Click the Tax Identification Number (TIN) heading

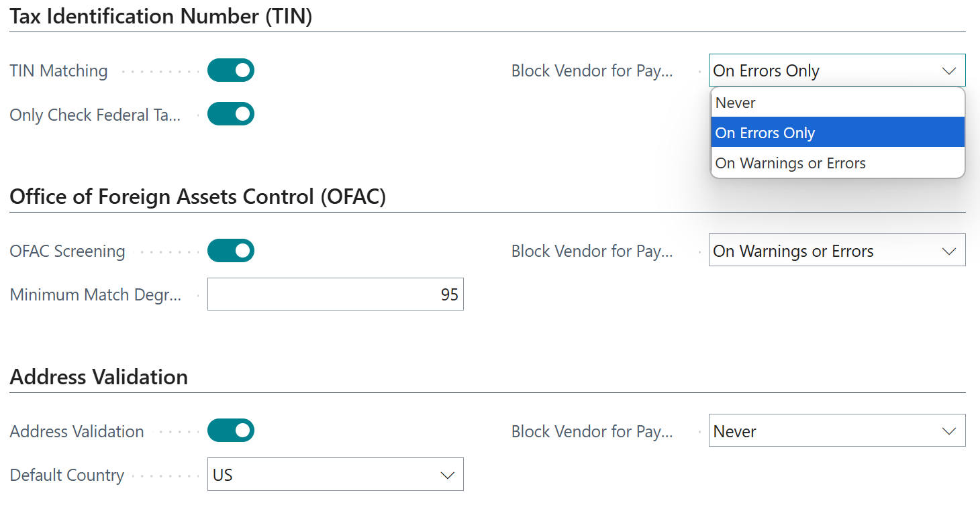[161, 17]
